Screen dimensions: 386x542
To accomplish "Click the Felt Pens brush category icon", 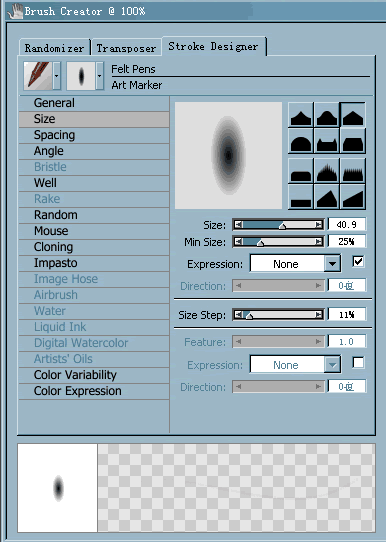I will point(38,76).
